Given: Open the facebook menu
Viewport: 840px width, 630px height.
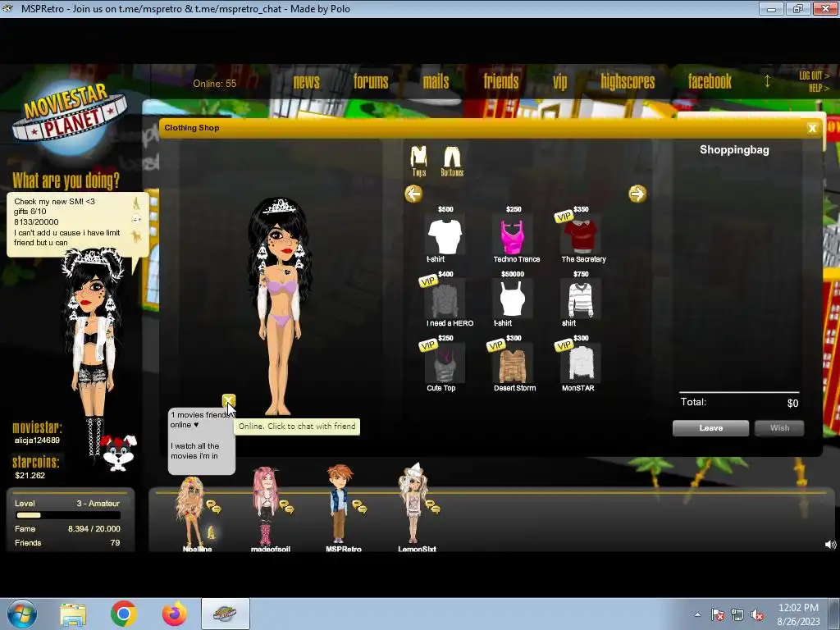Looking at the screenshot, I should pyautogui.click(x=710, y=81).
